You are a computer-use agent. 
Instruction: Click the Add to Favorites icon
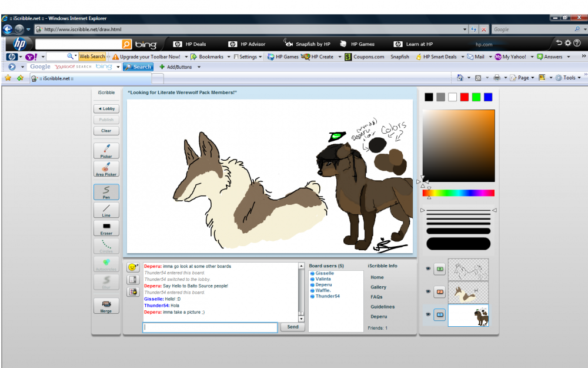click(20, 78)
